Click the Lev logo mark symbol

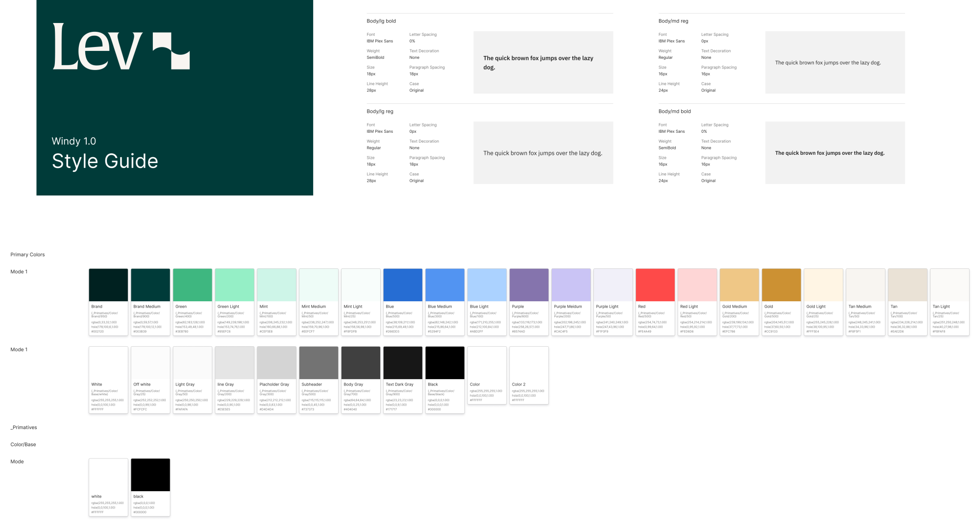[171, 51]
